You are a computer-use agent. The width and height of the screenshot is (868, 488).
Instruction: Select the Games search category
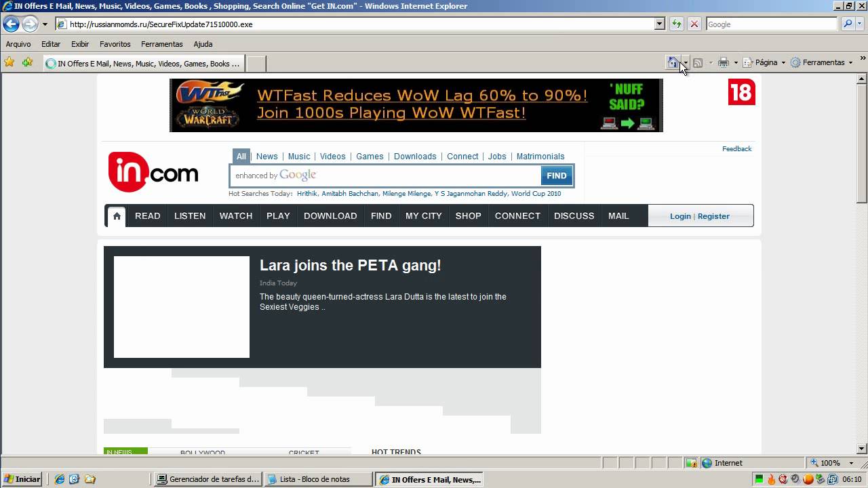click(370, 157)
